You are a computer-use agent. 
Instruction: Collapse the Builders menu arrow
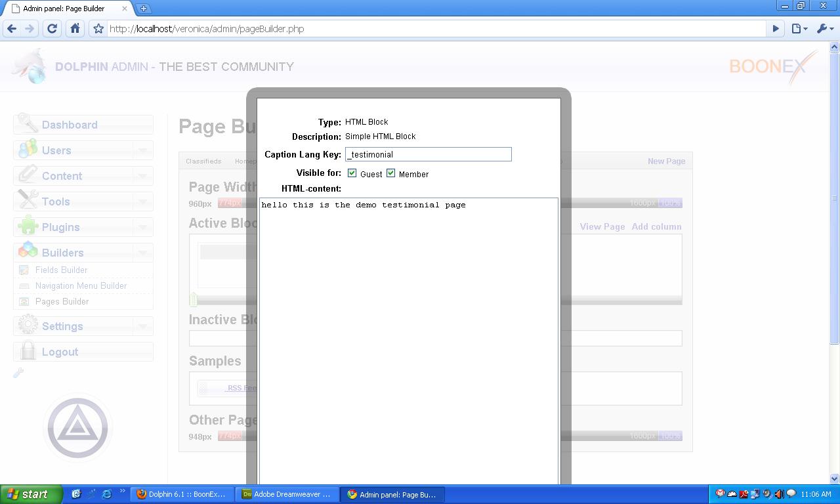(142, 253)
